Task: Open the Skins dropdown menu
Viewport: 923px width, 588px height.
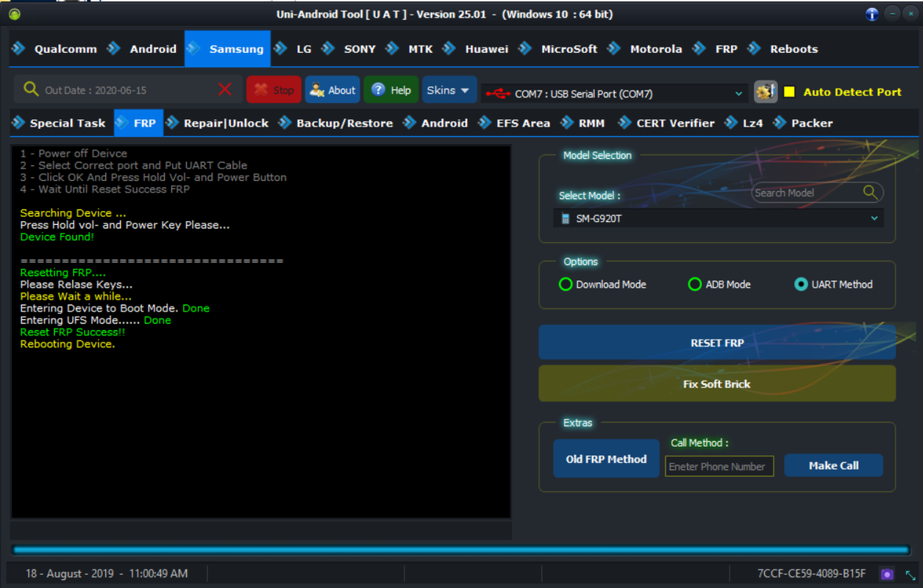Action: point(449,90)
